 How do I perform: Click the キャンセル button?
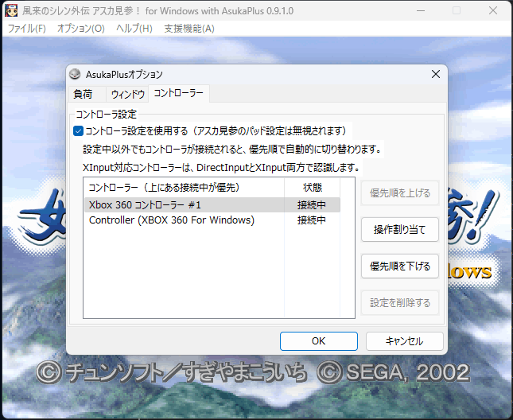[404, 341]
